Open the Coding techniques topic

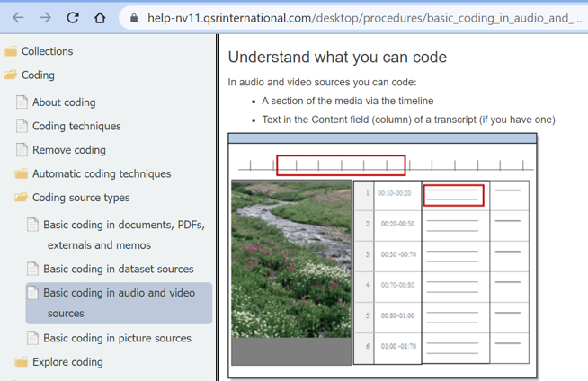click(x=76, y=127)
